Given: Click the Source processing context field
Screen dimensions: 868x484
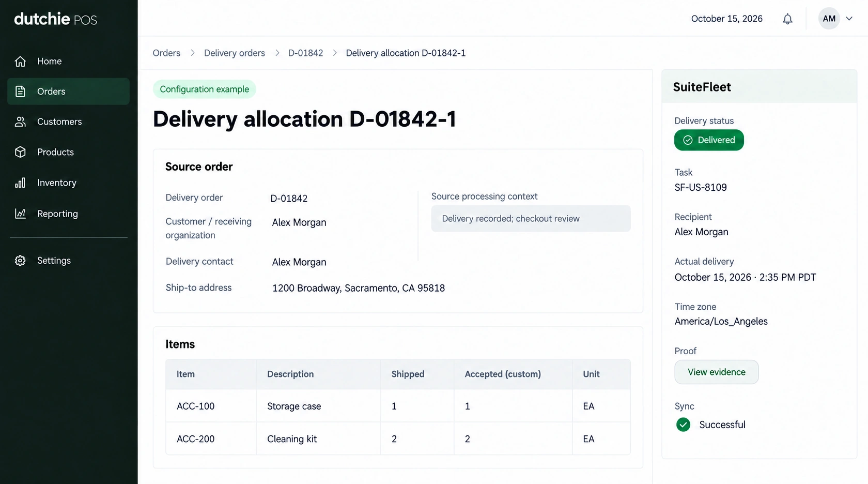Looking at the screenshot, I should (531, 218).
